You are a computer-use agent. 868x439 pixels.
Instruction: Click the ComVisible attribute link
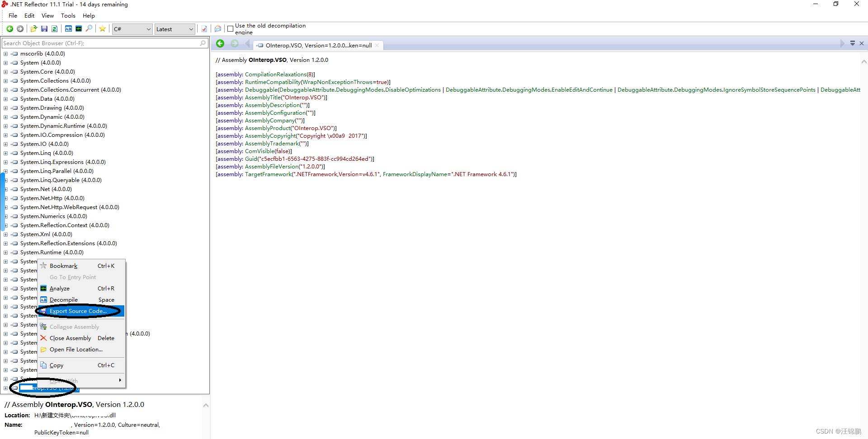coord(259,151)
